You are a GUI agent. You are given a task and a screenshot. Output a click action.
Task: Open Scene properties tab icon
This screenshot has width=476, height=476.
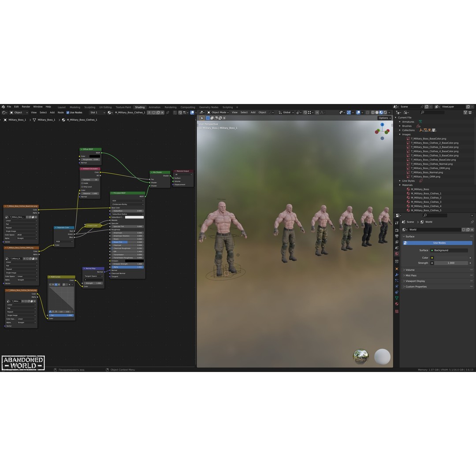tap(397, 248)
